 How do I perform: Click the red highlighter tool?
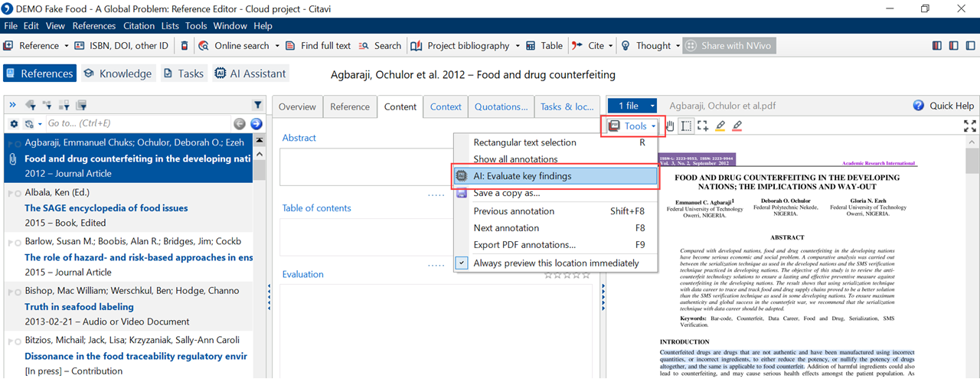[737, 126]
